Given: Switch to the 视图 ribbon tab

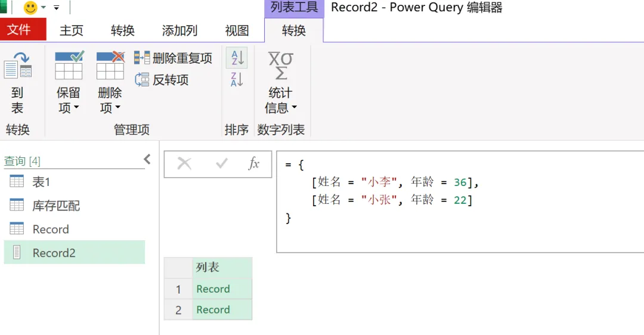Looking at the screenshot, I should coord(237,30).
